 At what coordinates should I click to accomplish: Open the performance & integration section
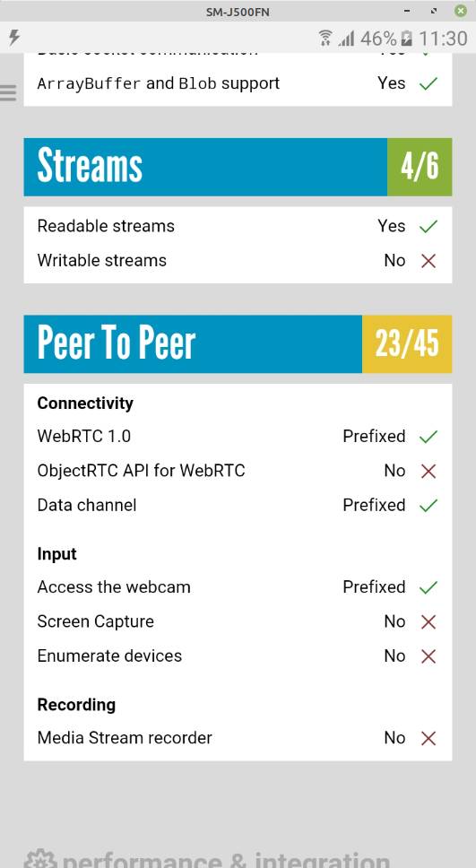(208, 859)
